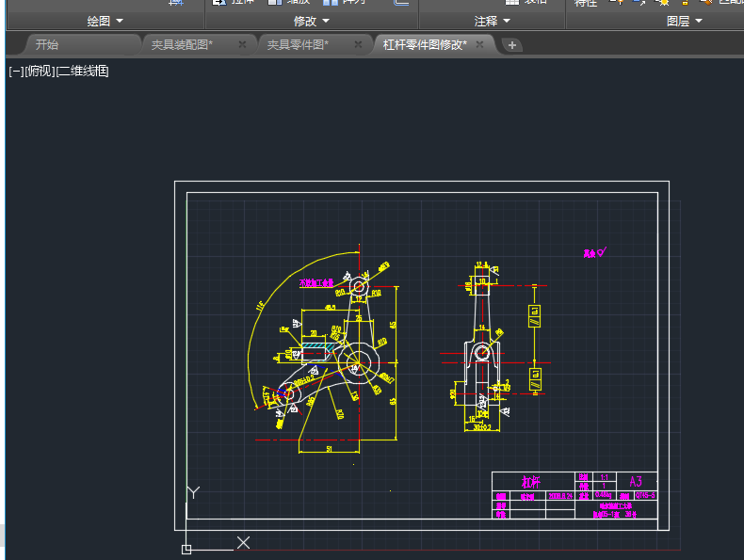The height and width of the screenshot is (560, 744).
Task: Click the 表格 table tool icon
Action: [x=511, y=3]
